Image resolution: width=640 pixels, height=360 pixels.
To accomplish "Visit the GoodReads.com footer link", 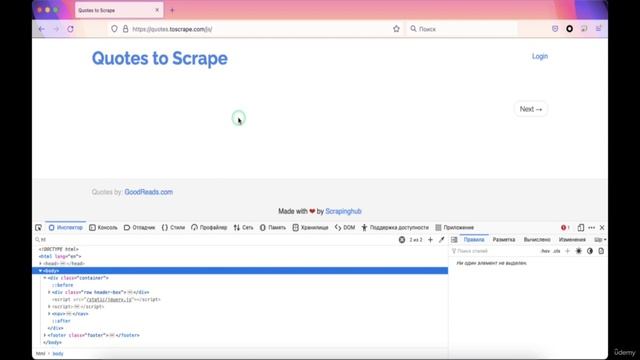I will tap(149, 192).
